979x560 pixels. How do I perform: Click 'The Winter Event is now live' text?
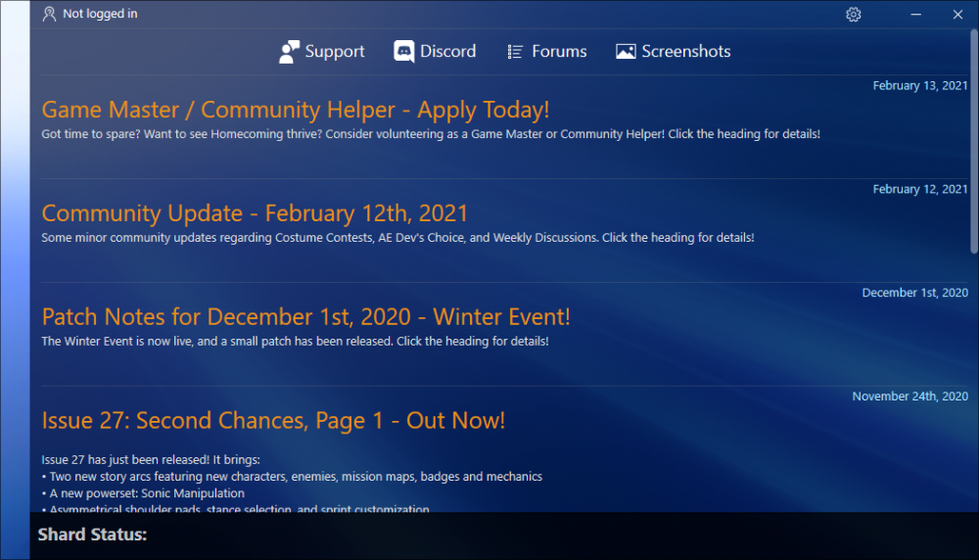coord(295,342)
